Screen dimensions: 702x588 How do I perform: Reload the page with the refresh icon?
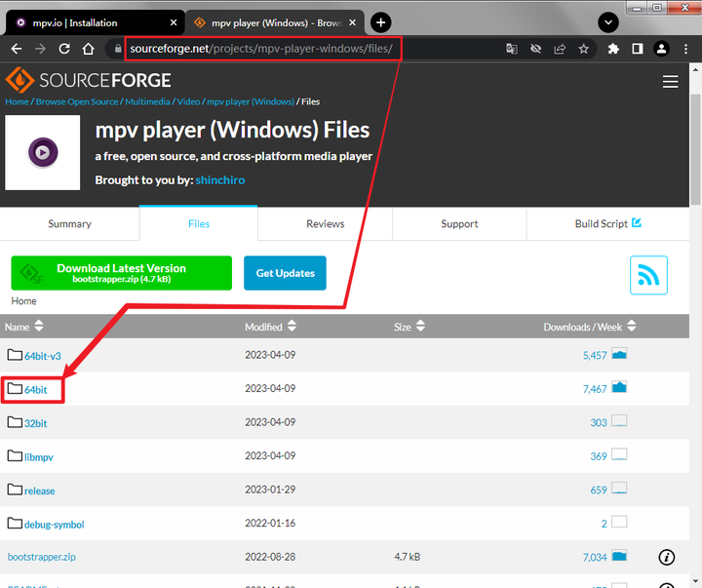point(64,49)
